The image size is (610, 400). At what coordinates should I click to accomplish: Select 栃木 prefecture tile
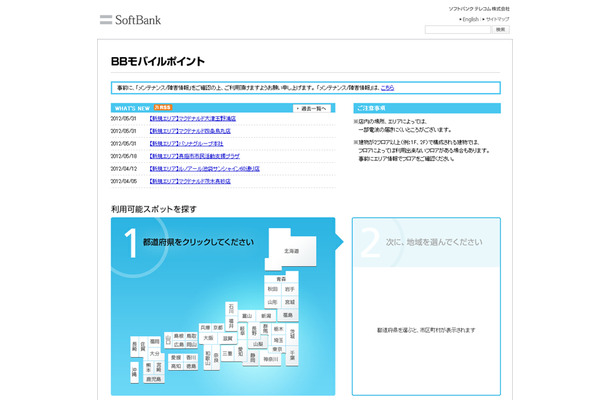pos(279,329)
